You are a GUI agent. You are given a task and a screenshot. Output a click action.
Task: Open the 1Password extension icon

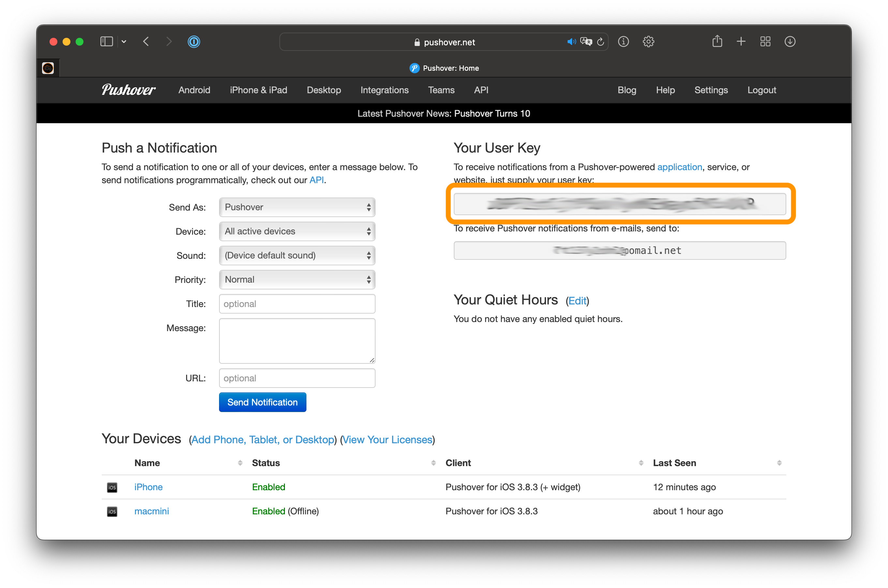click(194, 42)
